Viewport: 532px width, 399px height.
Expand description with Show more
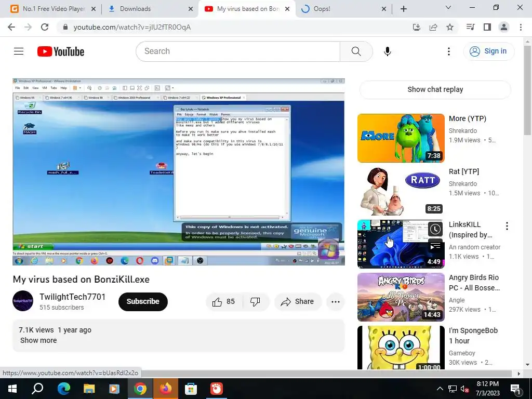point(38,340)
